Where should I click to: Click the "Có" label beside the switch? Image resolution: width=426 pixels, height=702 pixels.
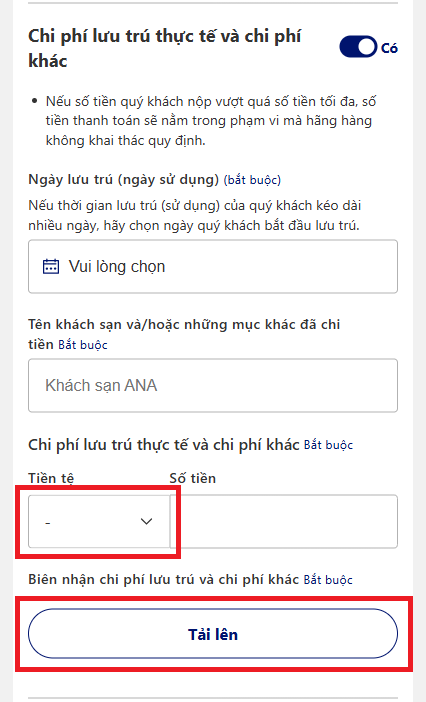click(389, 48)
